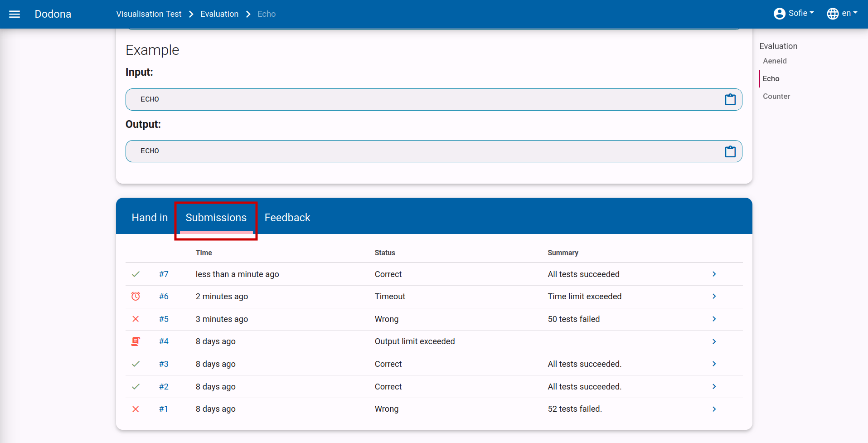Screen dimensions: 868x443
Task: Copy the Input ECHO code block
Action: [730, 99]
